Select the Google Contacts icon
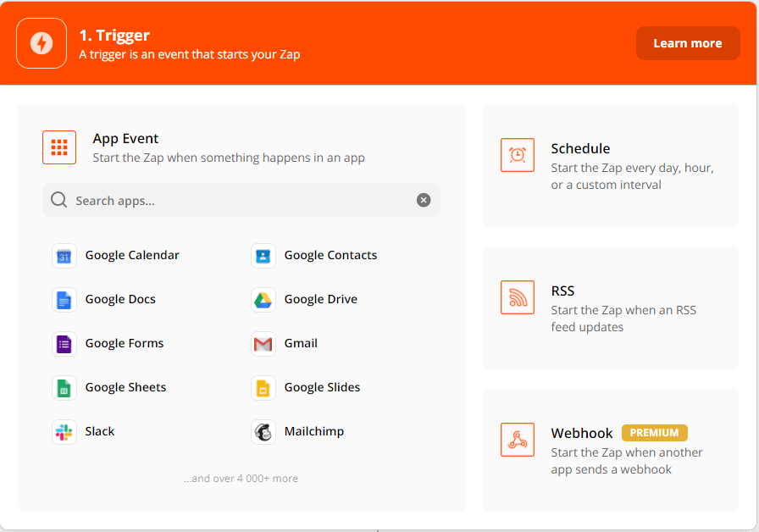 point(263,256)
